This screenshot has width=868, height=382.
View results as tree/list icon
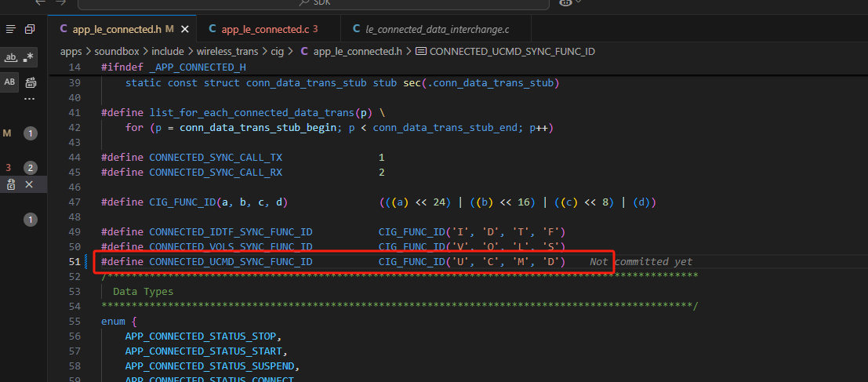click(x=10, y=29)
